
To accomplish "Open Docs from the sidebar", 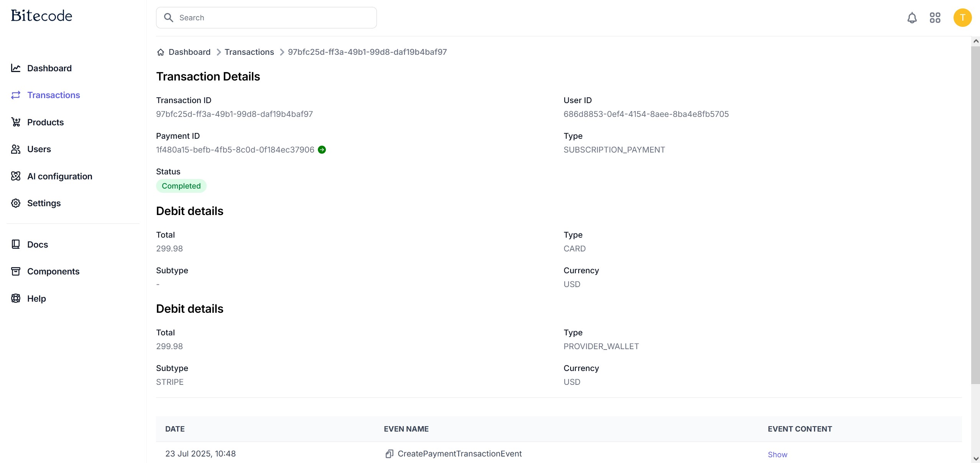I will 37,245.
